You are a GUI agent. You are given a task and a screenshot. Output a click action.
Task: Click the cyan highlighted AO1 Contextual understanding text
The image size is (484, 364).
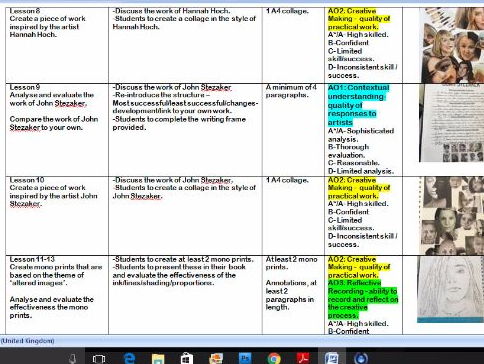point(358,105)
